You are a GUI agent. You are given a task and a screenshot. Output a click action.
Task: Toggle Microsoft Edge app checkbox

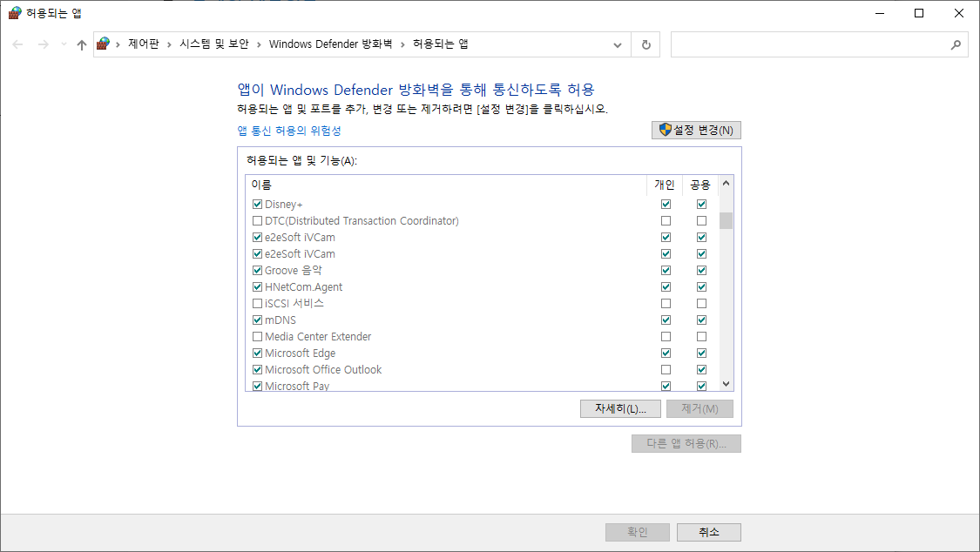(258, 353)
